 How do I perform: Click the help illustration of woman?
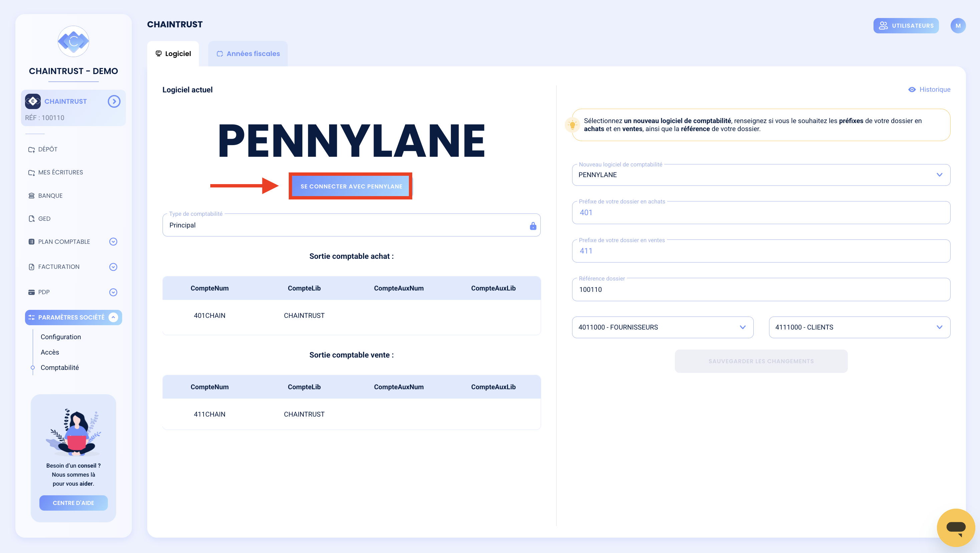73,432
